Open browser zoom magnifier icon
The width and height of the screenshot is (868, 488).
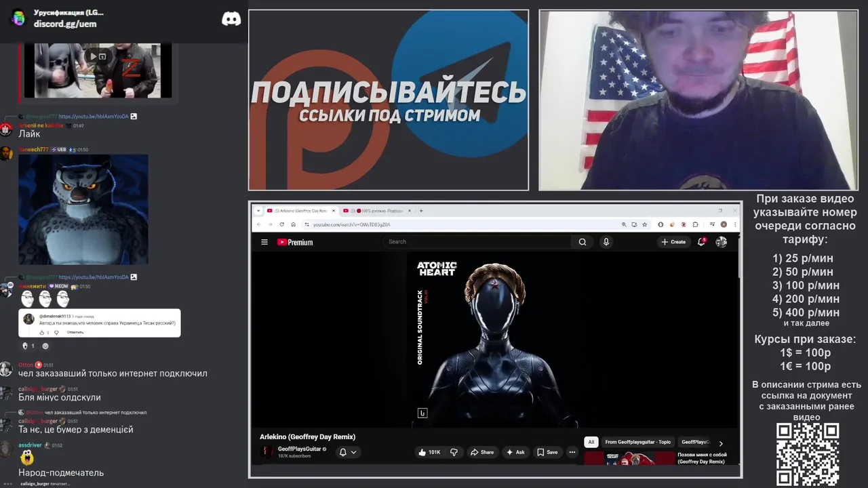click(x=624, y=224)
